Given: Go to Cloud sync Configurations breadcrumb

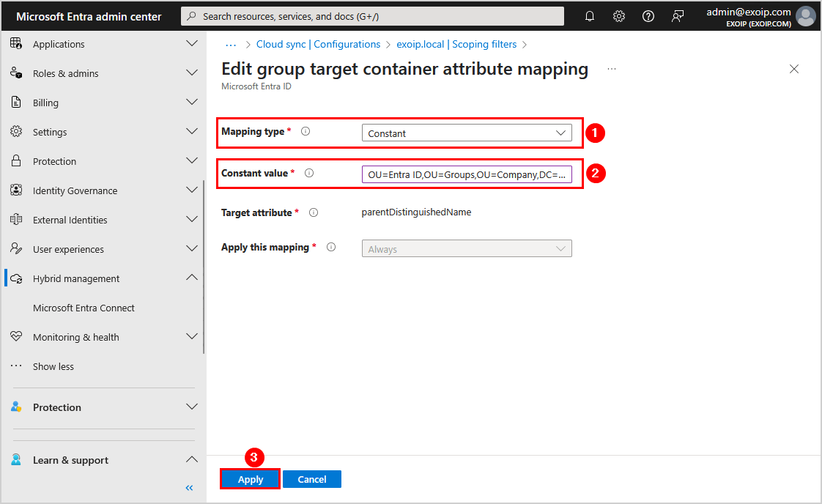Looking at the screenshot, I should tap(318, 45).
